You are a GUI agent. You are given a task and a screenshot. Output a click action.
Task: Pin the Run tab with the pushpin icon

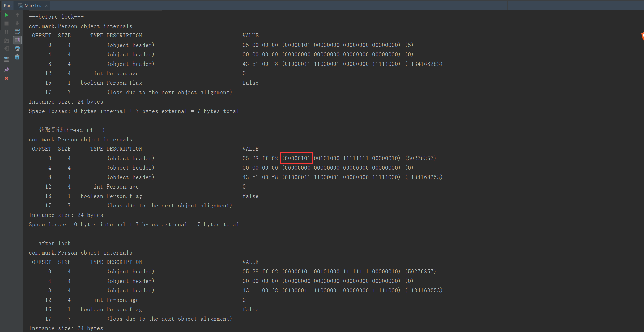(6, 70)
